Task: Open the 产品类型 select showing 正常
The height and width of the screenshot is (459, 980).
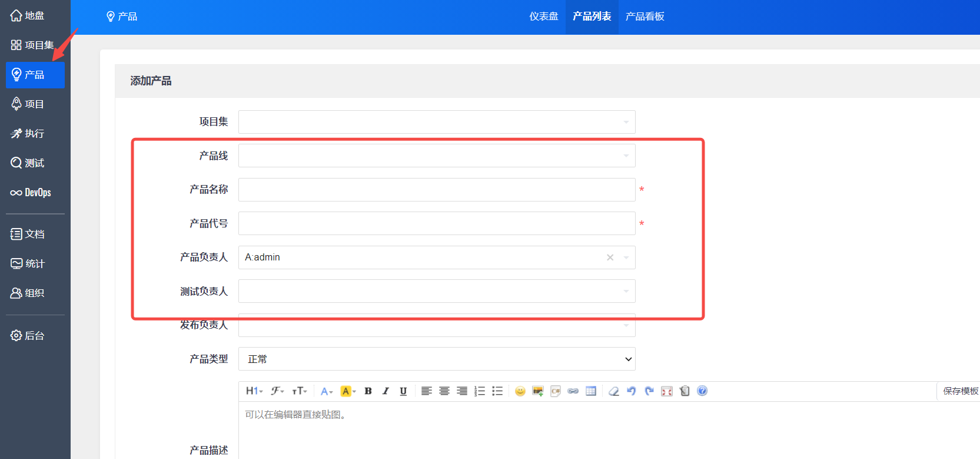Action: point(437,359)
